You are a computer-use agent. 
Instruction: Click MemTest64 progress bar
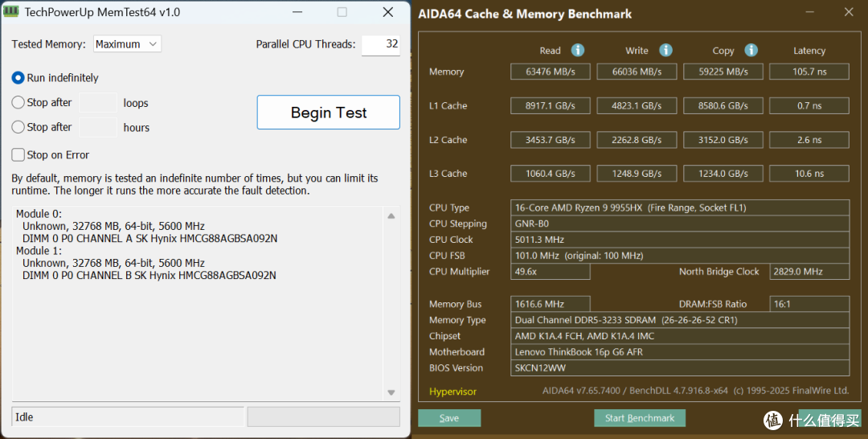click(323, 416)
